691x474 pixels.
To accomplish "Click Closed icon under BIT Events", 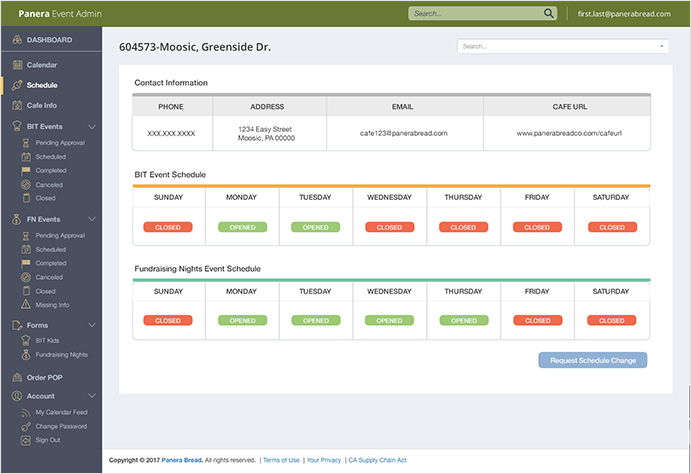I will [x=26, y=198].
